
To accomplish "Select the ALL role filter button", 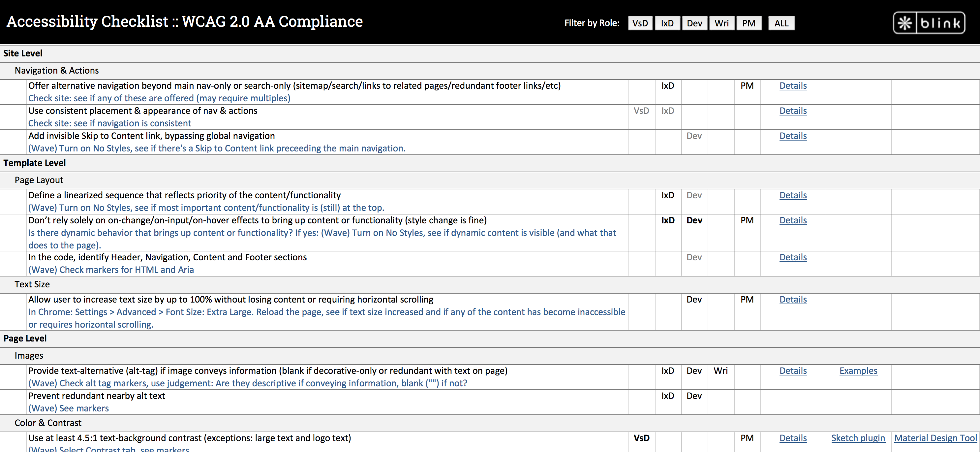I will click(780, 23).
